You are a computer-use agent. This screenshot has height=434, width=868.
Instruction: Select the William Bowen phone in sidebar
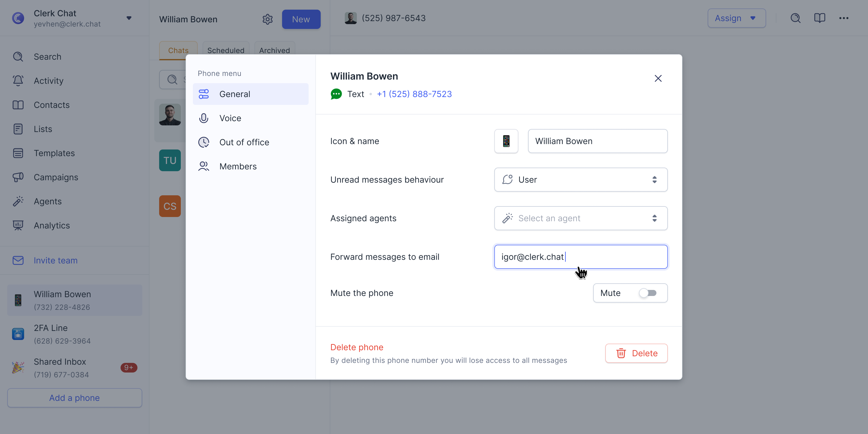point(74,300)
